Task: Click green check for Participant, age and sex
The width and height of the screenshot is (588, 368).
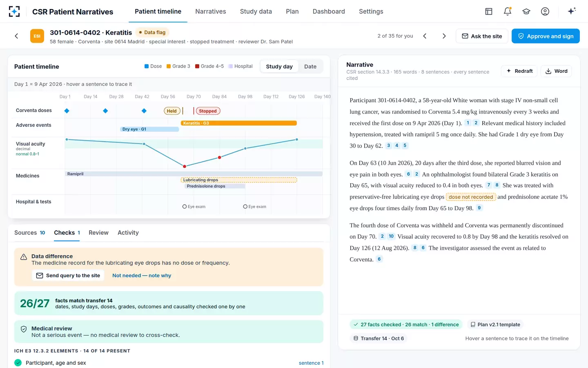Action: pyautogui.click(x=18, y=363)
